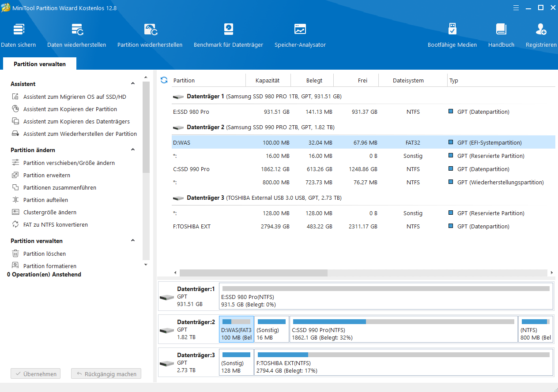Select the 800.00 MB recovery partition row
558x392 pixels.
[363, 182]
